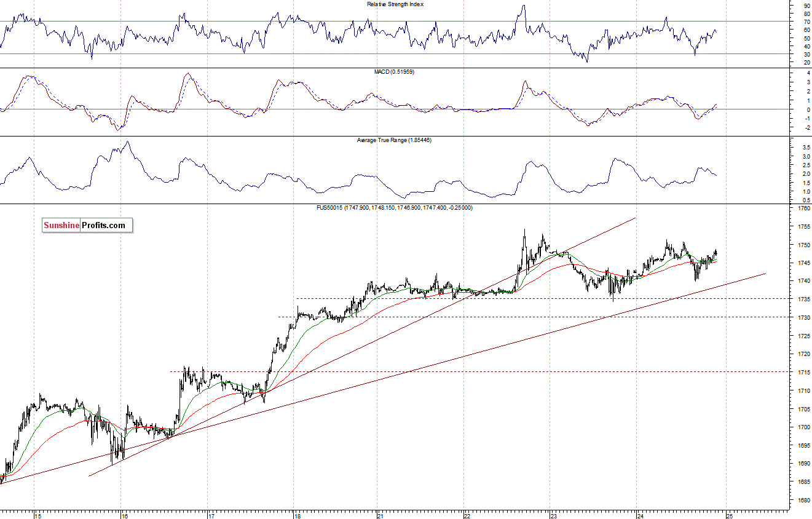Click the 70 label on RSI axis
This screenshot has height=519, width=812.
[x=806, y=22]
